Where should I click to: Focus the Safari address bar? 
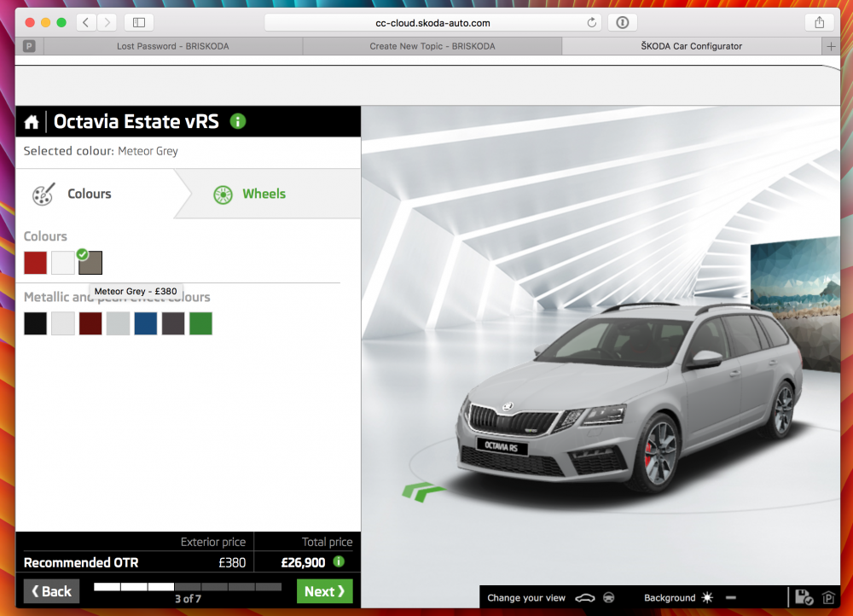point(432,22)
